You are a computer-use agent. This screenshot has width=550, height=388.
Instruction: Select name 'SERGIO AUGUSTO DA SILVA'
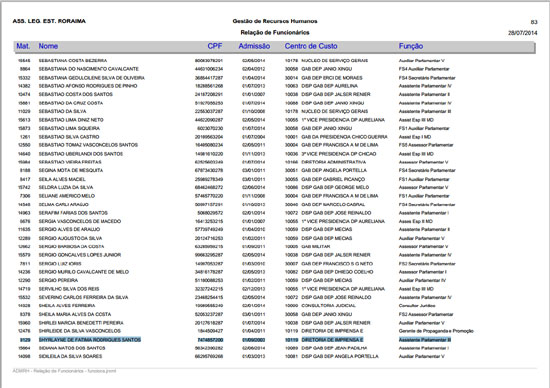pos(70,238)
